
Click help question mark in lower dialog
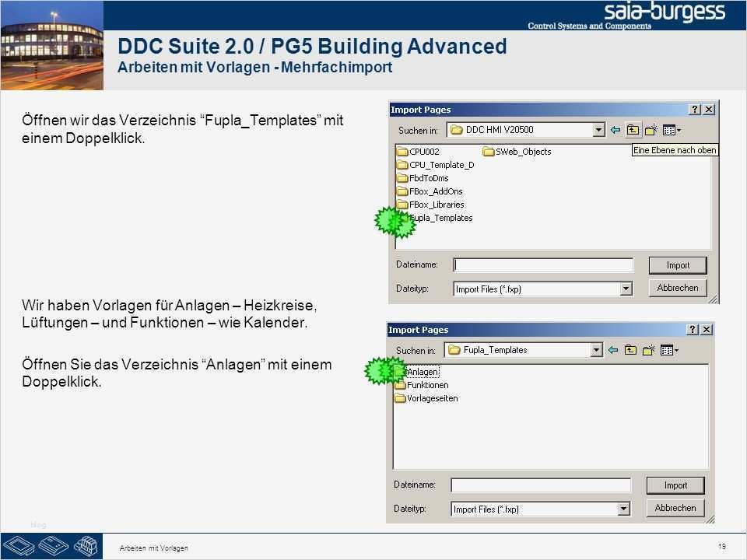[x=693, y=330]
